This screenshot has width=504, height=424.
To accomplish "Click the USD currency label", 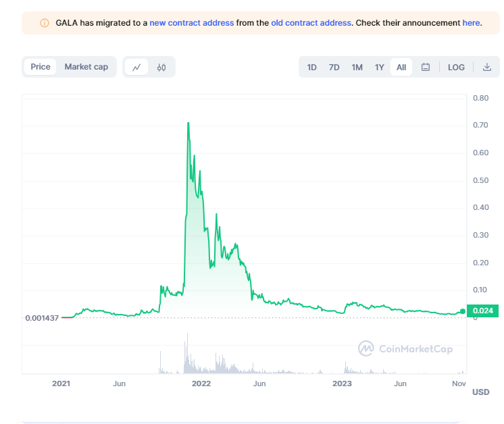I will coord(480,392).
